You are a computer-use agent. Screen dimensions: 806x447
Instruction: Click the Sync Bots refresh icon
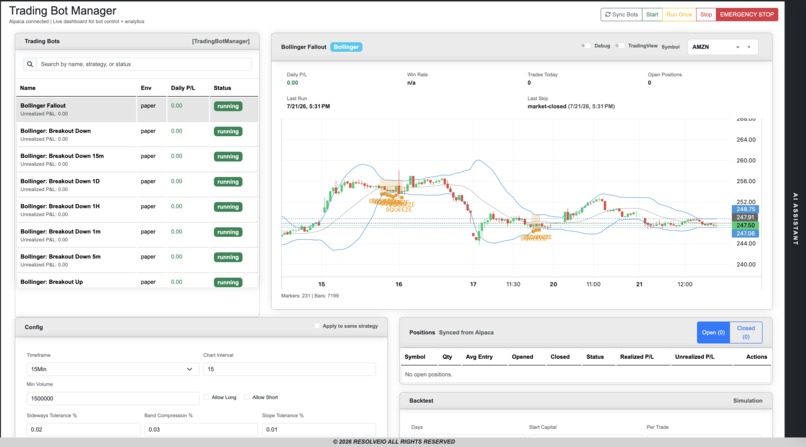(608, 14)
